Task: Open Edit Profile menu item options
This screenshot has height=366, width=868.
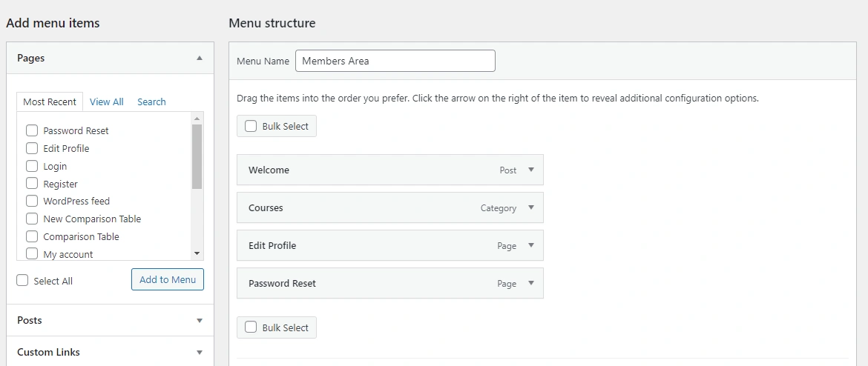Action: coord(531,245)
